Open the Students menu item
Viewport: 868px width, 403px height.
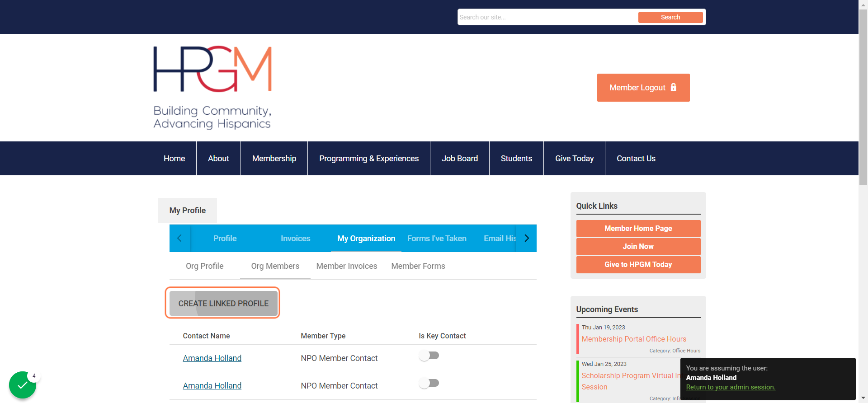point(516,159)
